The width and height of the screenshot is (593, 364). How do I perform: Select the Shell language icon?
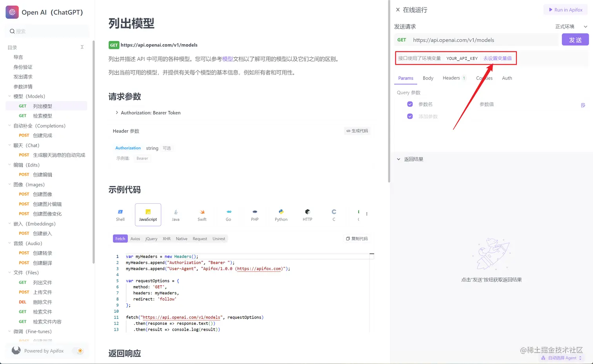tap(120, 212)
